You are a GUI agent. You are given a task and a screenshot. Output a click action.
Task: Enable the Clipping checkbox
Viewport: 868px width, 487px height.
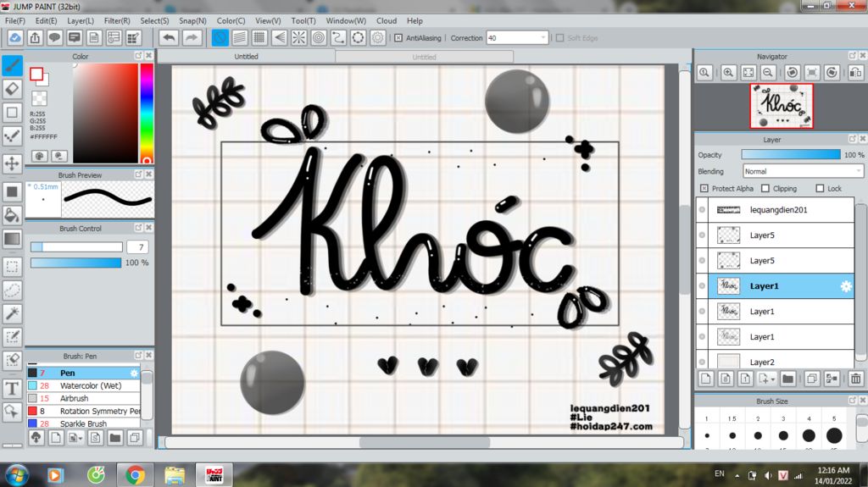(x=765, y=189)
